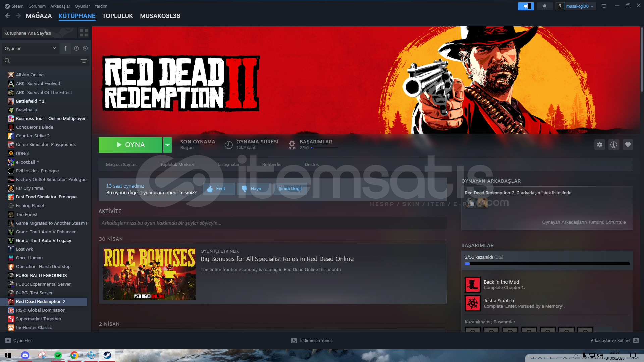The height and width of the screenshot is (362, 644).
Task: Go to the MAĞAZA tab
Action: click(39, 16)
